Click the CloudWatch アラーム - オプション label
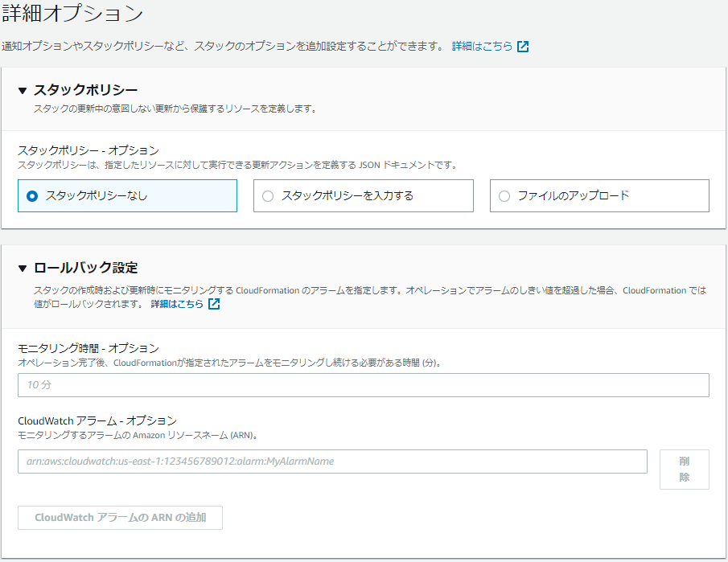This screenshot has width=728, height=562. pyautogui.click(x=88, y=422)
